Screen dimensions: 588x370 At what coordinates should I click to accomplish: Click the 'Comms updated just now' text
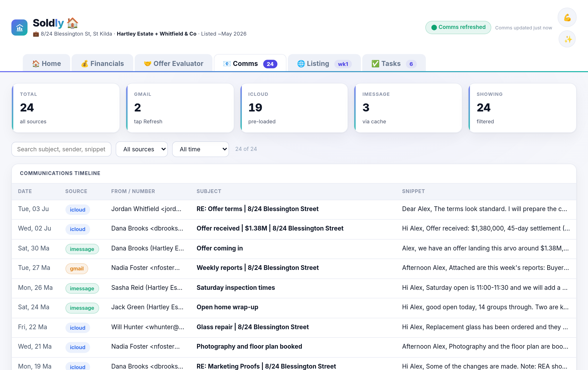pyautogui.click(x=523, y=28)
